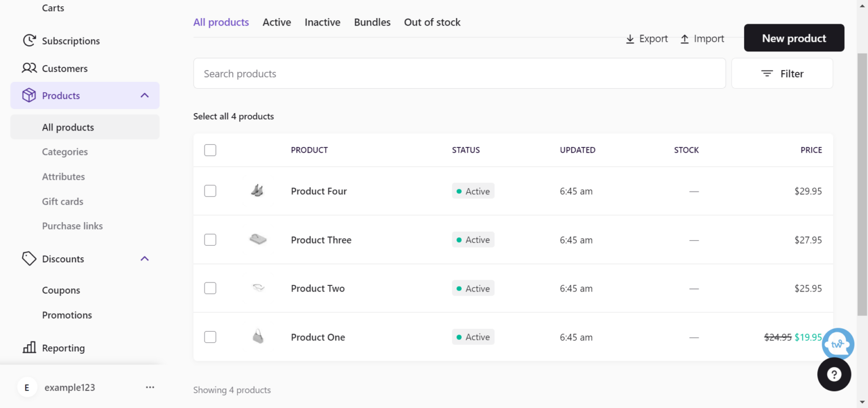Click the Import upload icon
Image resolution: width=868 pixels, height=408 pixels.
click(x=684, y=39)
